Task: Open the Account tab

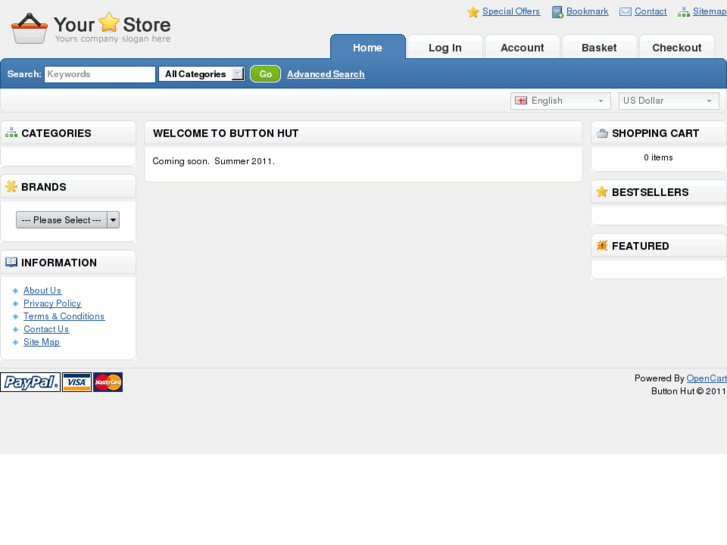Action: [522, 47]
